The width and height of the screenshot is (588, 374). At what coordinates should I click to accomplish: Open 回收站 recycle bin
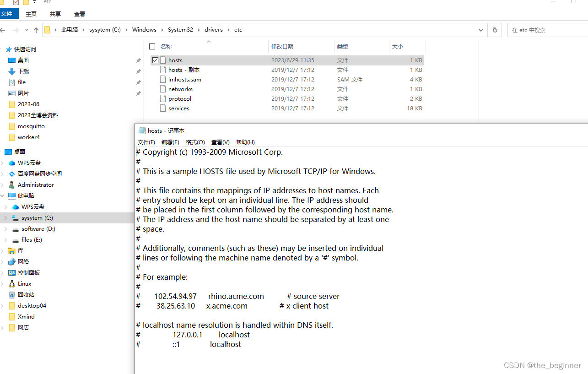26,294
